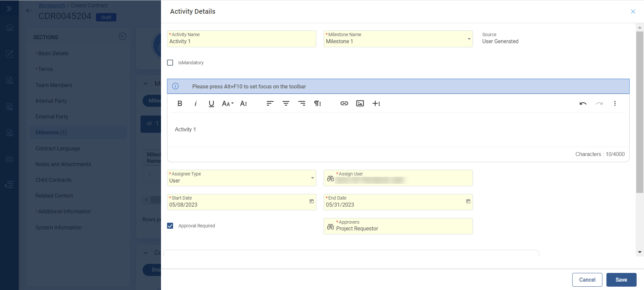
Task: Open the font size dropdown
Action: click(x=228, y=103)
